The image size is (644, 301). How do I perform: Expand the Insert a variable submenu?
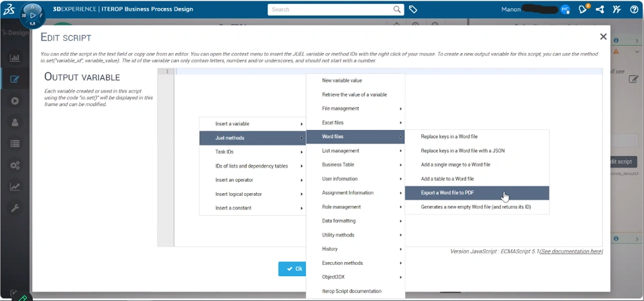point(253,123)
